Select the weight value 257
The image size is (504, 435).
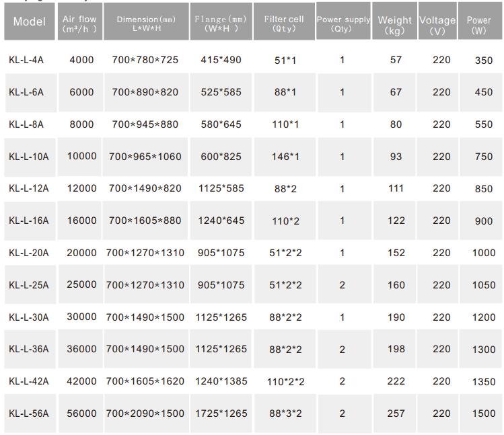396,414
